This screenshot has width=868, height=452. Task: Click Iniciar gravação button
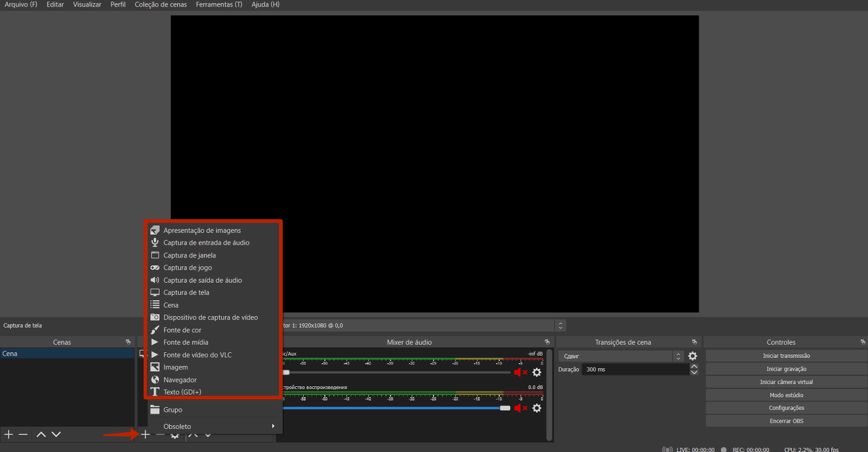click(x=786, y=369)
